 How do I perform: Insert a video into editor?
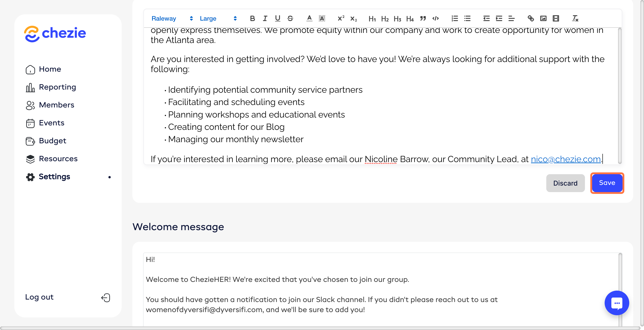(x=555, y=18)
